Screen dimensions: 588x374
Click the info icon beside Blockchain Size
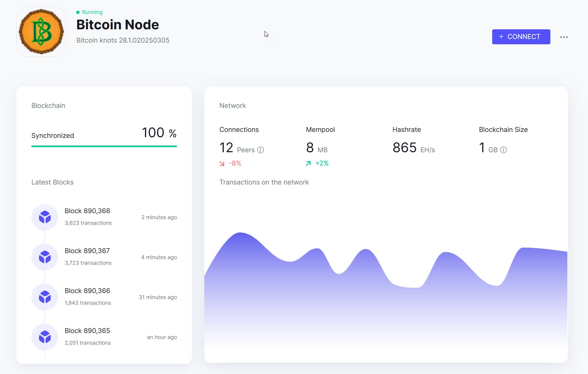503,150
